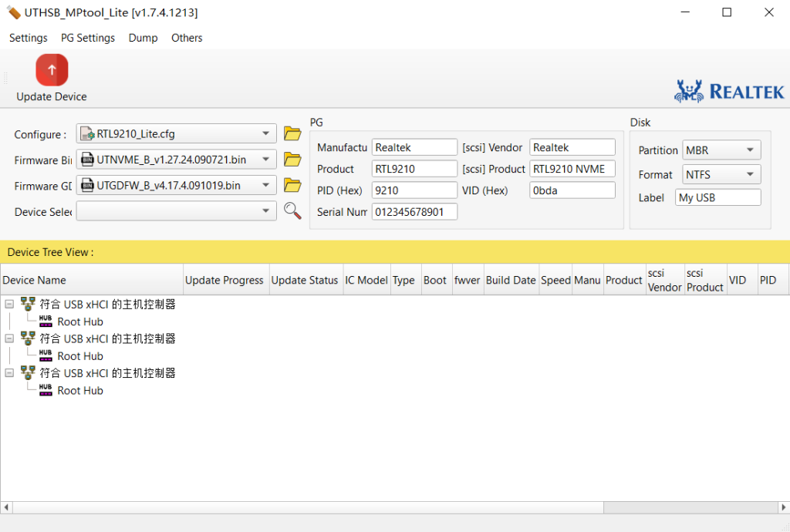Click the Realtek logo
The height and width of the screenshot is (532, 790).
[728, 90]
